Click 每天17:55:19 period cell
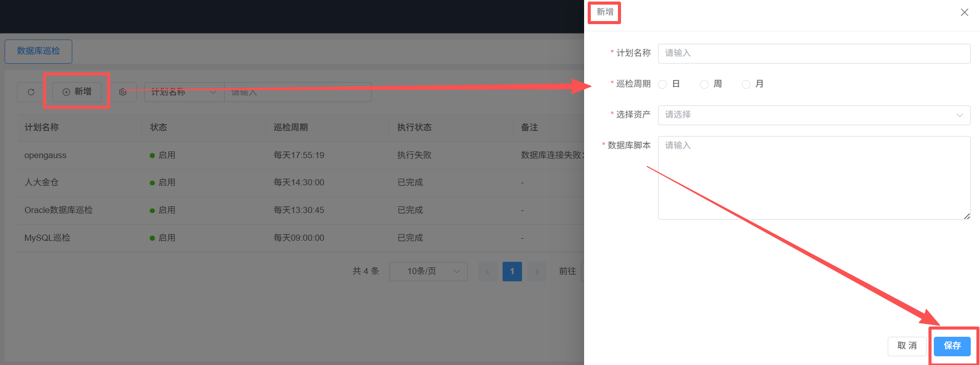This screenshot has width=980, height=365. [x=299, y=155]
